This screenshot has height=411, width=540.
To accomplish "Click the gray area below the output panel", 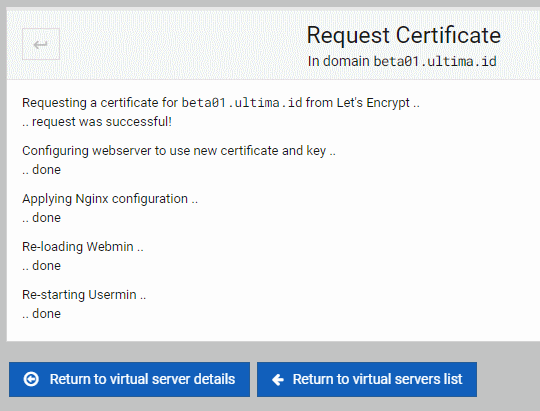I will pyautogui.click(x=270, y=351).
